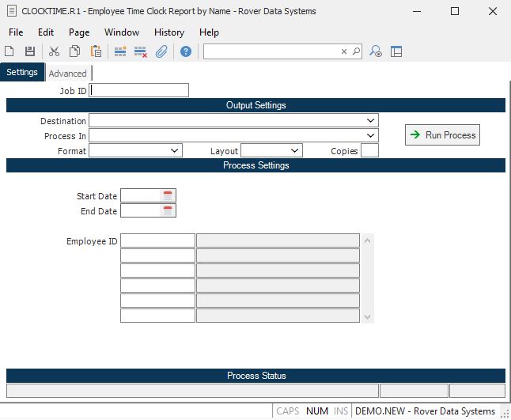This screenshot has height=420, width=511.
Task: Open the Format dropdown list
Action: click(x=175, y=150)
